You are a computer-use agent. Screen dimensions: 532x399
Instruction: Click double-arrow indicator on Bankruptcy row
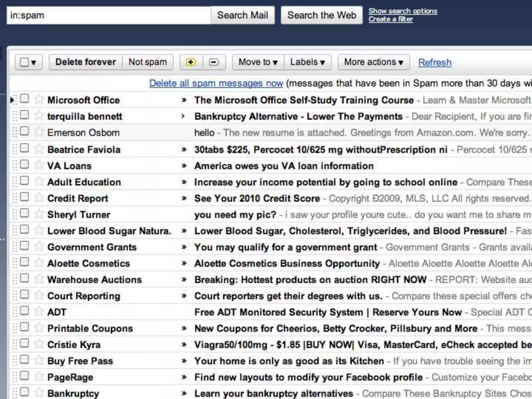pyautogui.click(x=184, y=394)
